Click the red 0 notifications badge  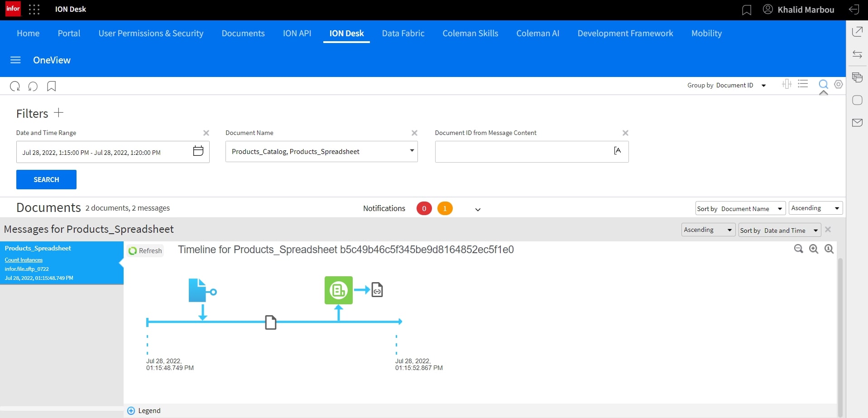424,208
